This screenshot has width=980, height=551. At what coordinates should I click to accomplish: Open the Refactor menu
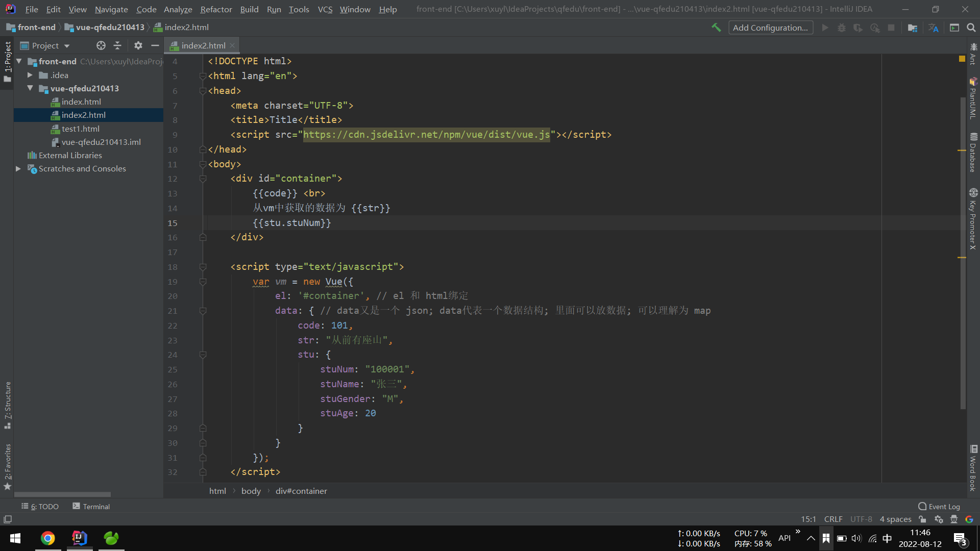tap(216, 9)
